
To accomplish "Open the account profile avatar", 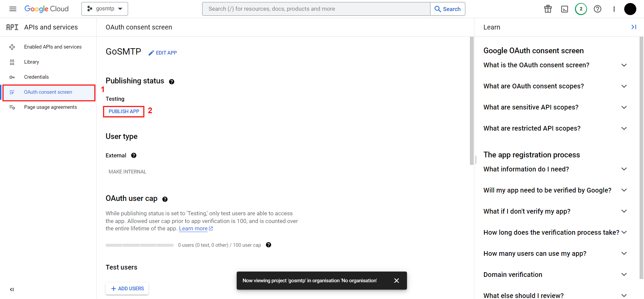I will [x=630, y=9].
